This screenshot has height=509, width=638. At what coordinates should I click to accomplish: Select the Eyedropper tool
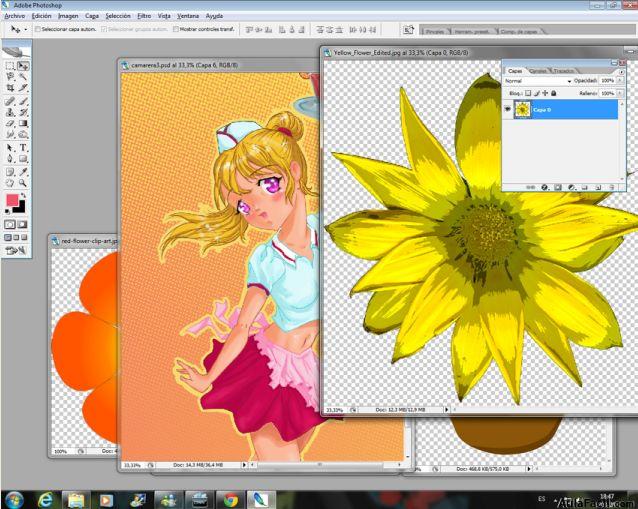coord(23,172)
